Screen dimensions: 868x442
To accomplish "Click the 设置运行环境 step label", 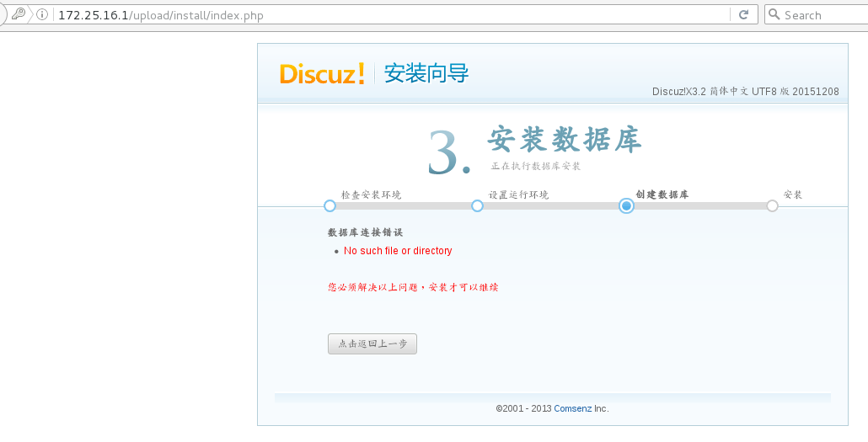I will point(519,194).
